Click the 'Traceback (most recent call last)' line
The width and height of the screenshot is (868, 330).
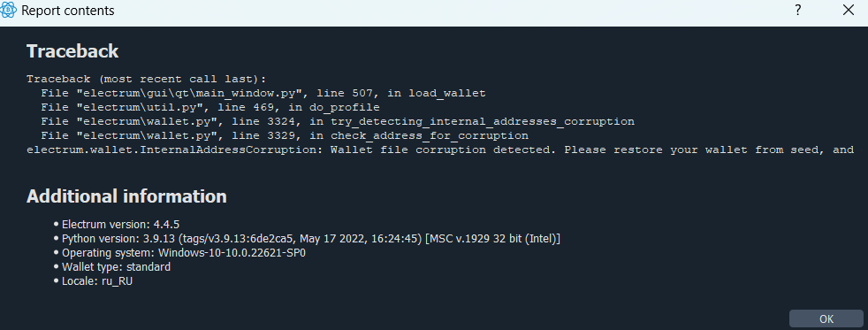coord(147,79)
